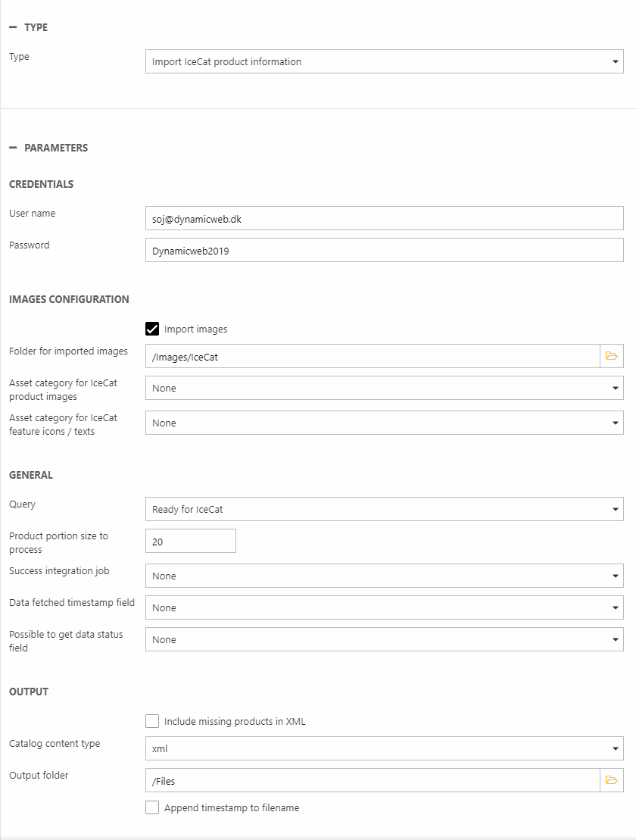The height and width of the screenshot is (840, 636).
Task: Choose Catalog content type dropdown
Action: 384,748
